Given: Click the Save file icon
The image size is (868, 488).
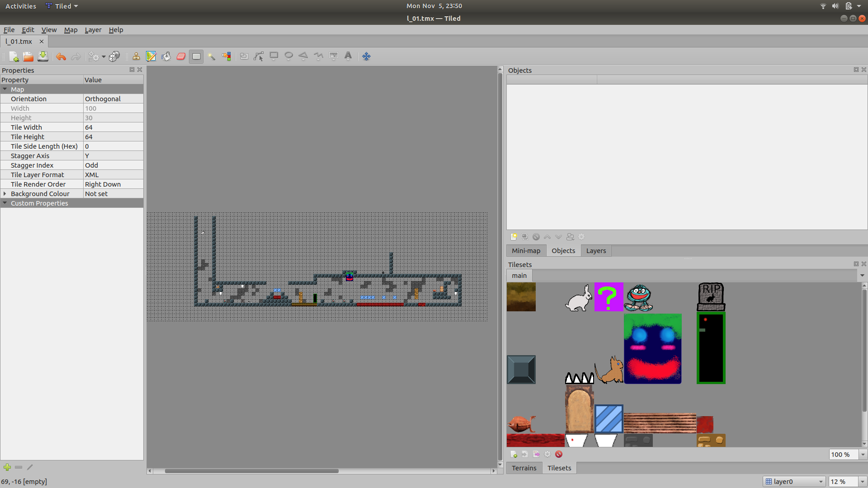Looking at the screenshot, I should [x=43, y=56].
